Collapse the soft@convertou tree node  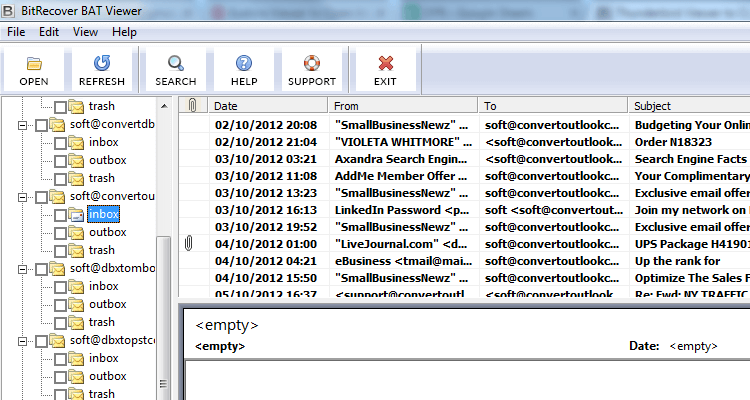coord(22,197)
